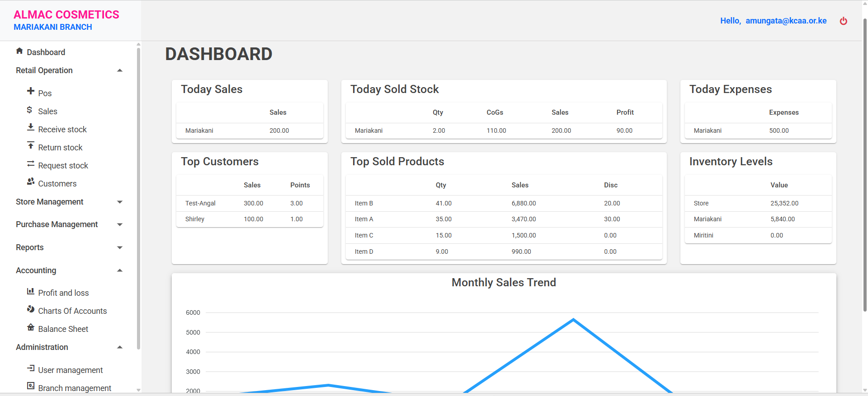Click the sidebar vertical scrollbar

pos(138,199)
